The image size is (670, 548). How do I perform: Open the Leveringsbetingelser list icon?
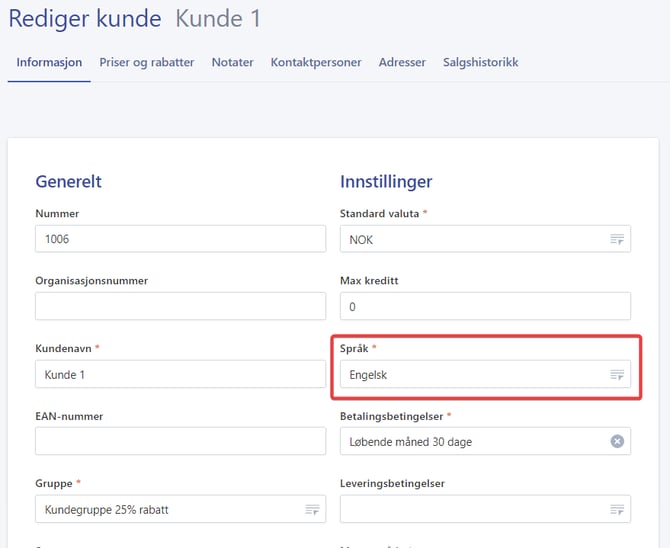[x=617, y=510]
